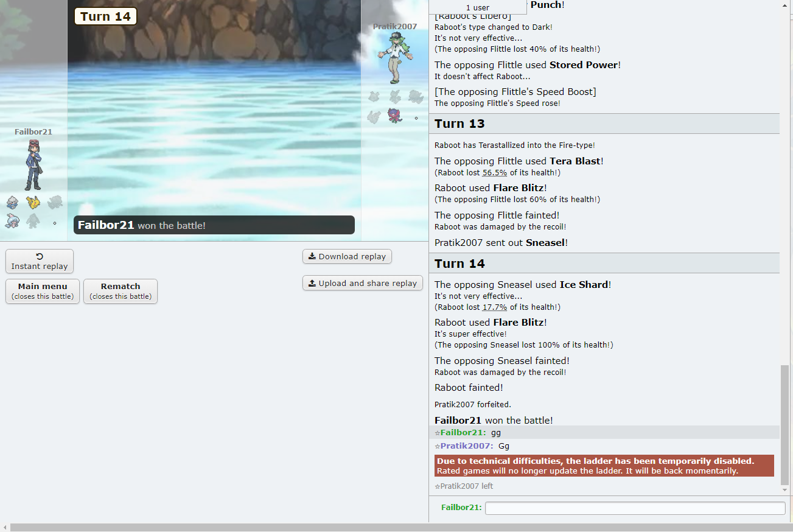Click Pratik2007's fainted bottom-row first icon
Viewport: 793px width, 532px height.
[374, 116]
